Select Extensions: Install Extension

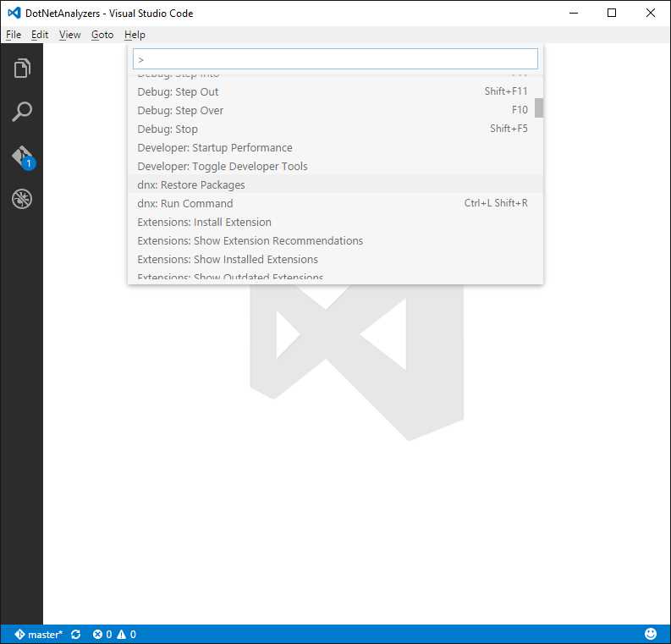[x=335, y=222]
